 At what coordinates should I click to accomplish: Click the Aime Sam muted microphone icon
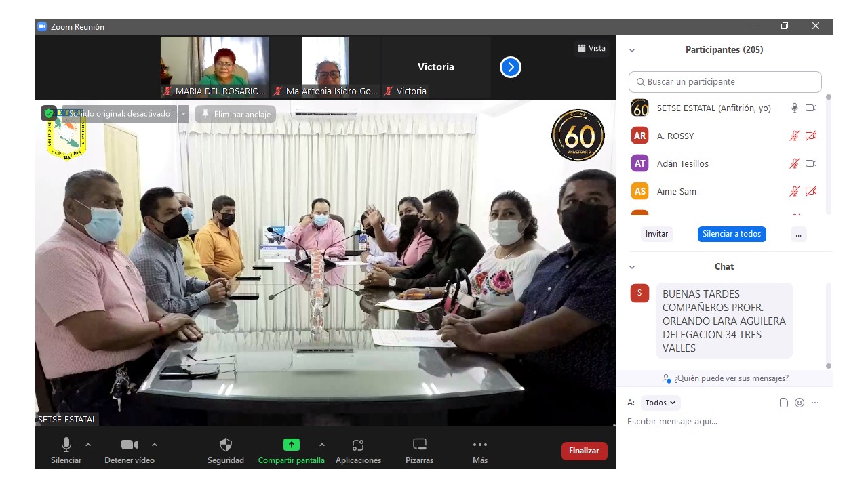point(795,191)
